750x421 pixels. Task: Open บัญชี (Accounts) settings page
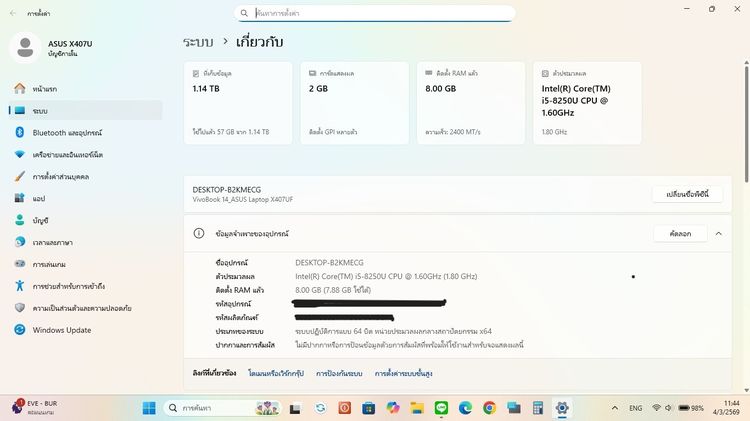coord(85,220)
